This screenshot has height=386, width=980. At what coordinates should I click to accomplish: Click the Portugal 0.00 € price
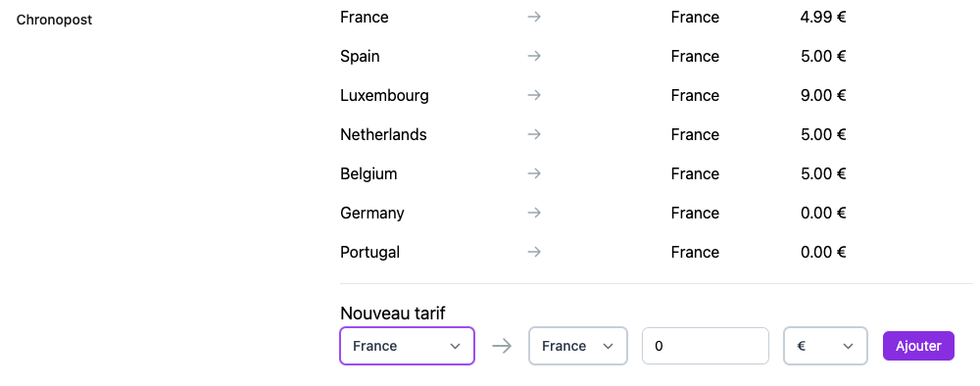coord(823,252)
